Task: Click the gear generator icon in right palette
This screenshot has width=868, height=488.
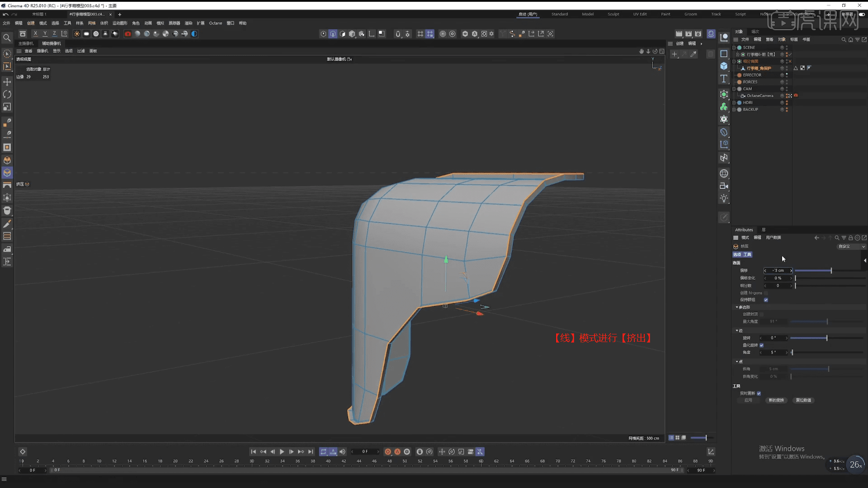Action: (724, 119)
